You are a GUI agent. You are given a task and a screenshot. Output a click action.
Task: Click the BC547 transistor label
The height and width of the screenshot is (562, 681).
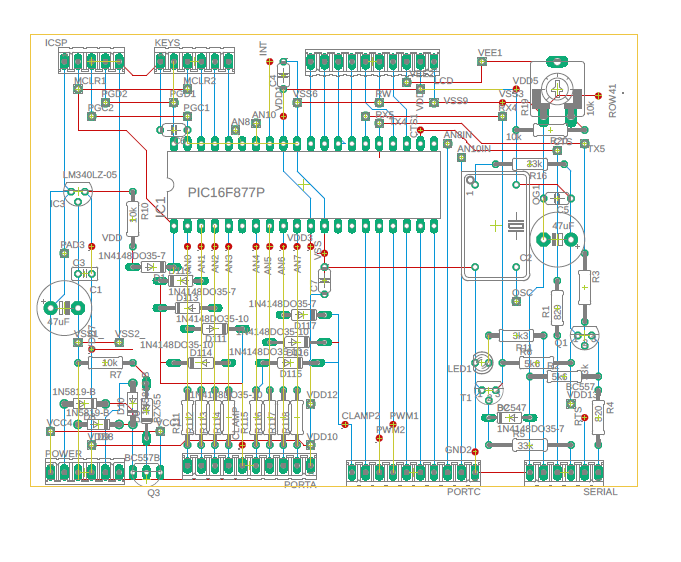point(511,407)
